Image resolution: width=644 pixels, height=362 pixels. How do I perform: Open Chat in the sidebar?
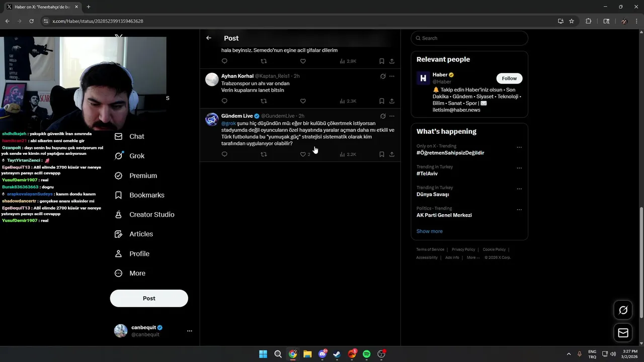[129, 136]
